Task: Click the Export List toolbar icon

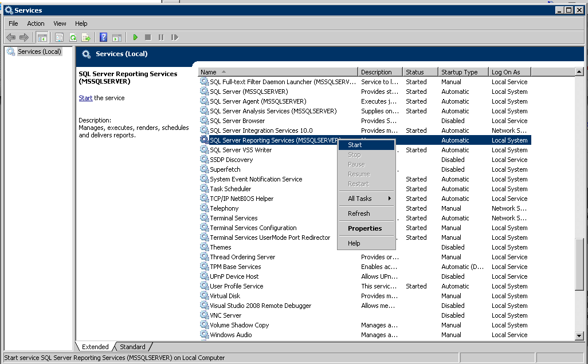Action: click(86, 37)
